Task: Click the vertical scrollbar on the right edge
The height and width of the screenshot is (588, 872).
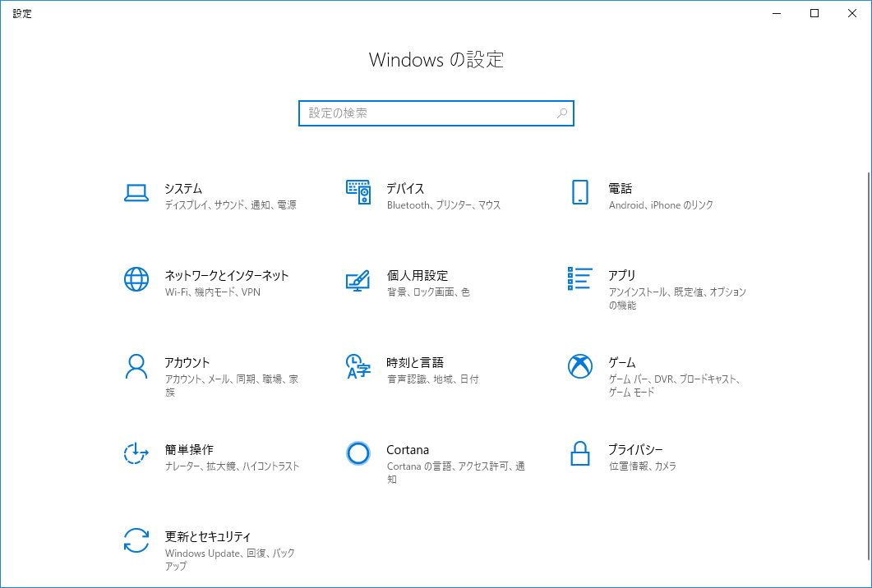Action: (868, 367)
